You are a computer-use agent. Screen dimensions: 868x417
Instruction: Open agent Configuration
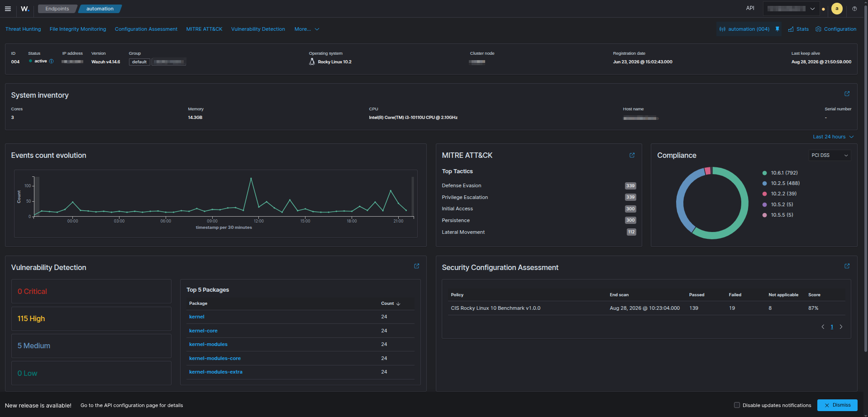(x=836, y=29)
